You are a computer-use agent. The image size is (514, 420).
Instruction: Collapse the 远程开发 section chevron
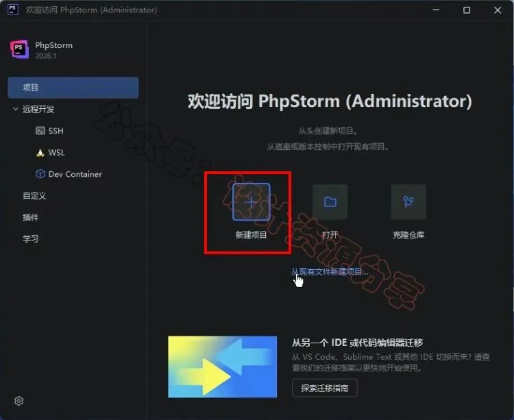[15, 109]
